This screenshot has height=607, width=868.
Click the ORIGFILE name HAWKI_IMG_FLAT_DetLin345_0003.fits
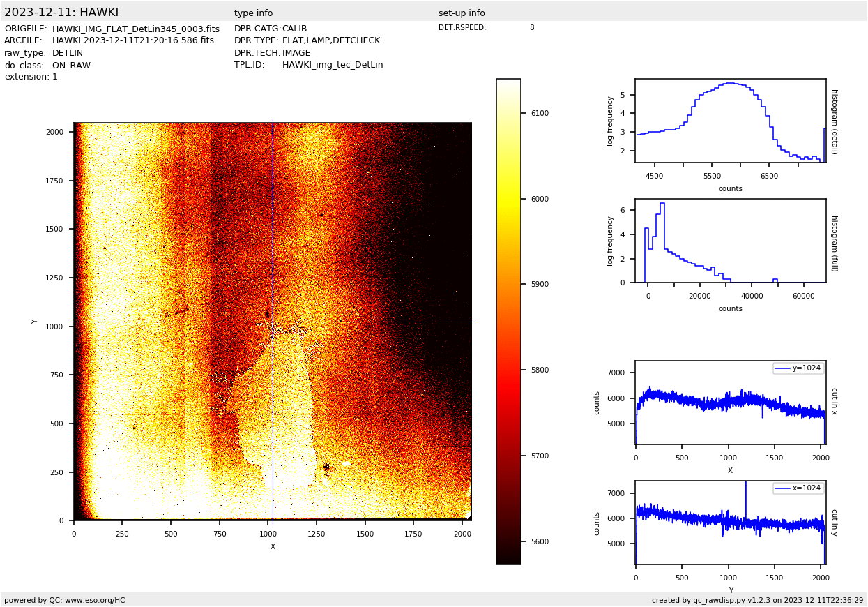click(x=135, y=29)
